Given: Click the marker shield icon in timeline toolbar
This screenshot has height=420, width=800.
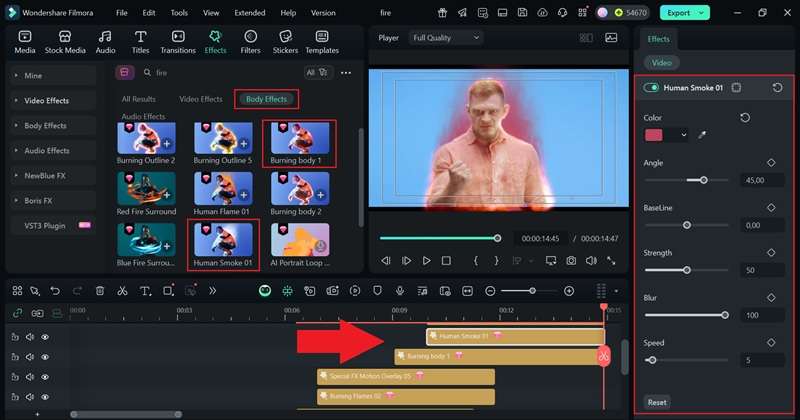Looking at the screenshot, I should point(377,291).
